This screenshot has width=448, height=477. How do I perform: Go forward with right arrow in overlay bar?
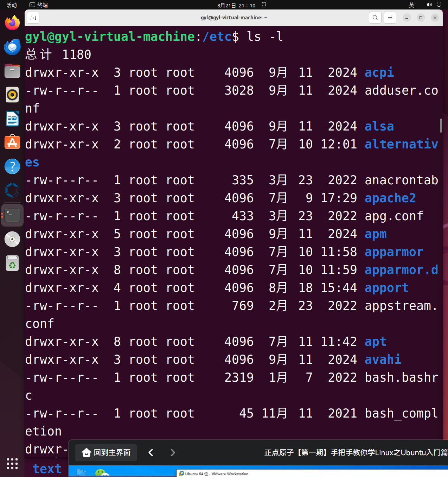(x=173, y=452)
